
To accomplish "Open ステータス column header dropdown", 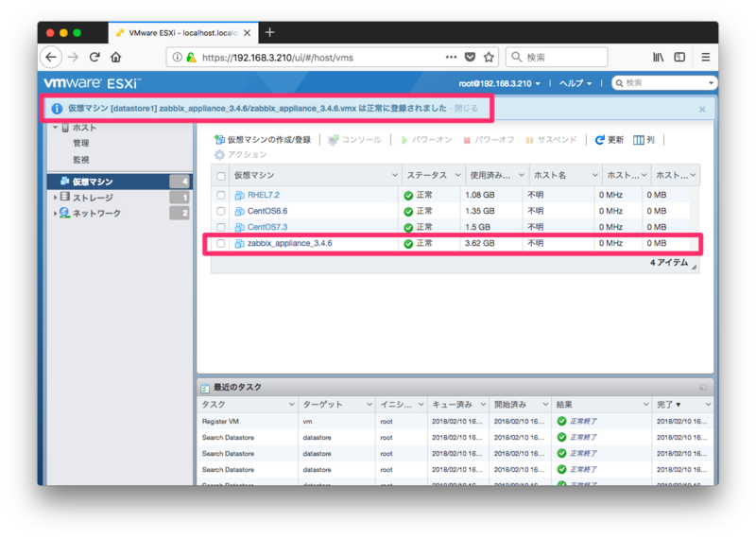I will (457, 175).
